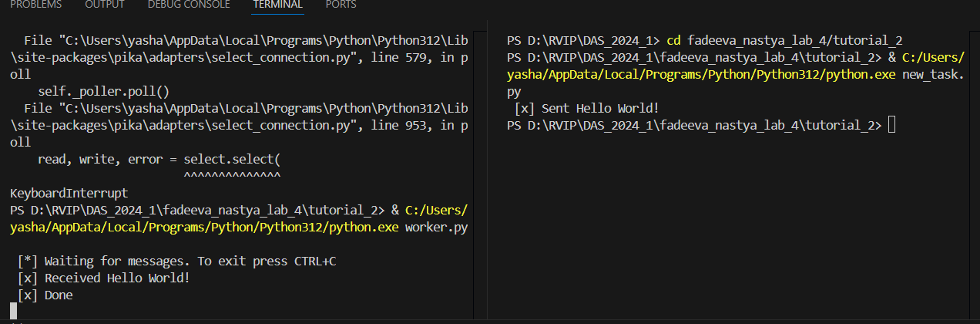Click the '[x] Received Hello World!' output line
This screenshot has height=324, width=980.
[103, 278]
